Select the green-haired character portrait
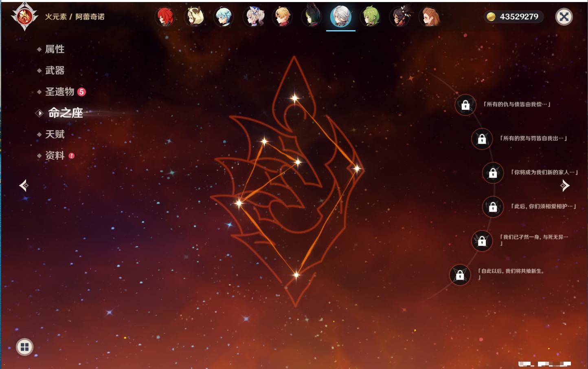Image resolution: width=588 pixels, height=369 pixels. pos(371,17)
